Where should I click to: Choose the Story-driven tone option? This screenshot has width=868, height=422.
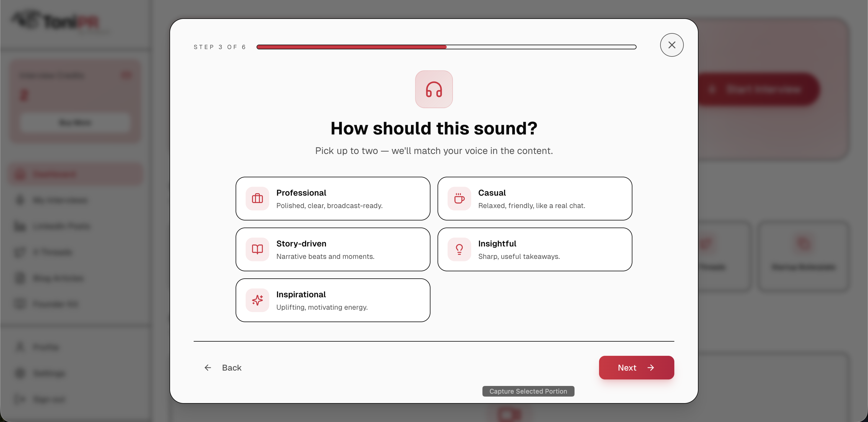click(332, 249)
